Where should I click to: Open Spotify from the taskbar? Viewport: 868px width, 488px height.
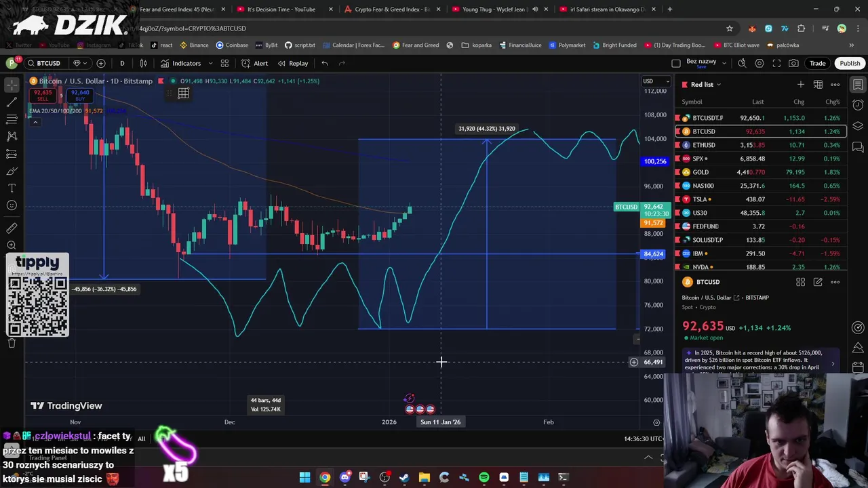coord(484,477)
